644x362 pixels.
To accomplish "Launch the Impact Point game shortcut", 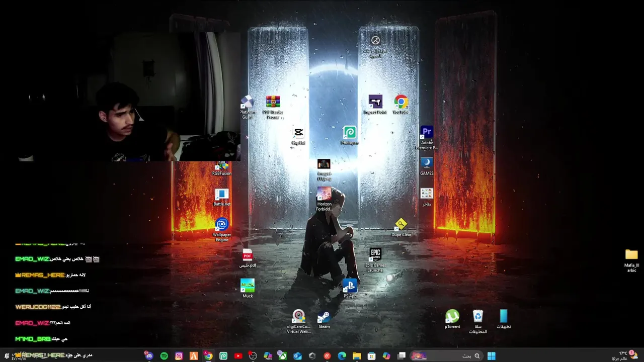I will (375, 105).
